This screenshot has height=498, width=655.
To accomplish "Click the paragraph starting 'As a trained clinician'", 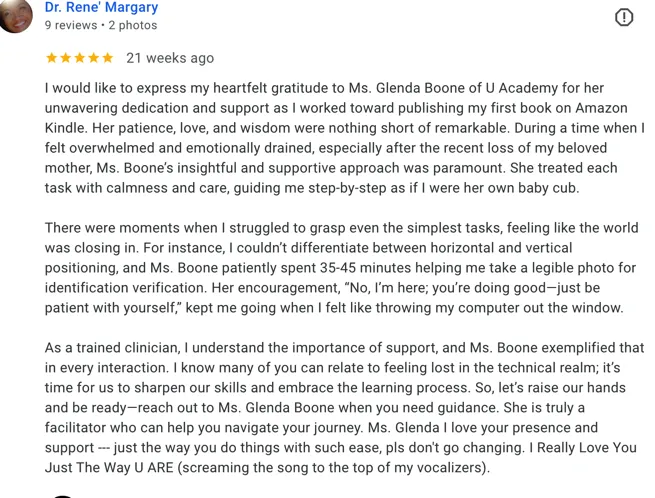I will pos(345,407).
